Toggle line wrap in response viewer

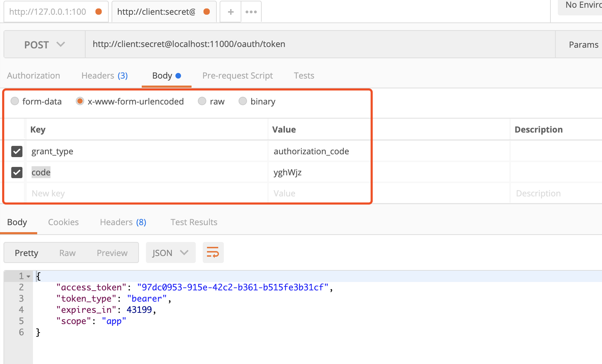(x=213, y=252)
